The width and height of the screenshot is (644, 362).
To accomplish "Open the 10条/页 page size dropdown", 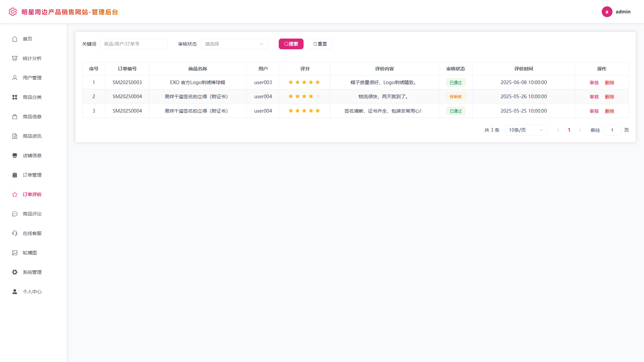I will tap(526, 130).
